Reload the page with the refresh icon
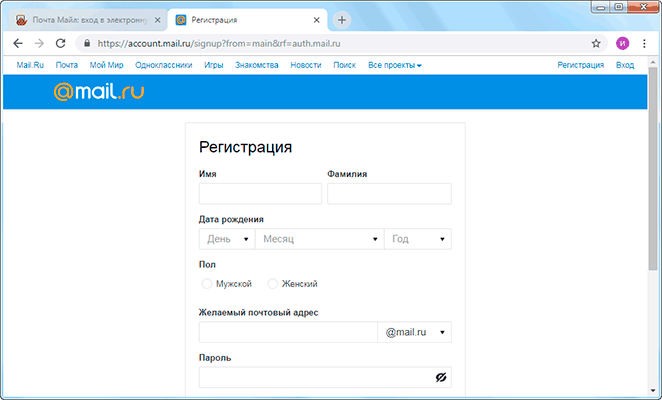Image resolution: width=662 pixels, height=400 pixels. coord(60,44)
